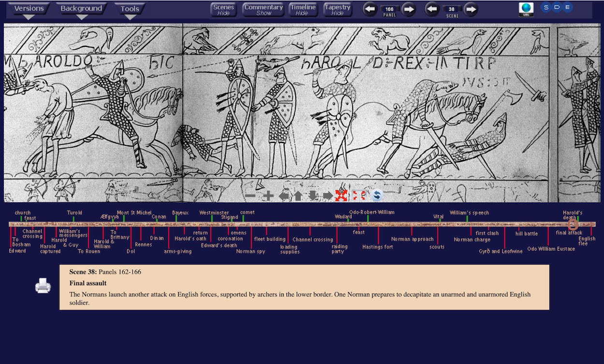Viewport: 604px width, 364px height.
Task: Zoom in with the plus icon
Action: pyautogui.click(x=268, y=196)
